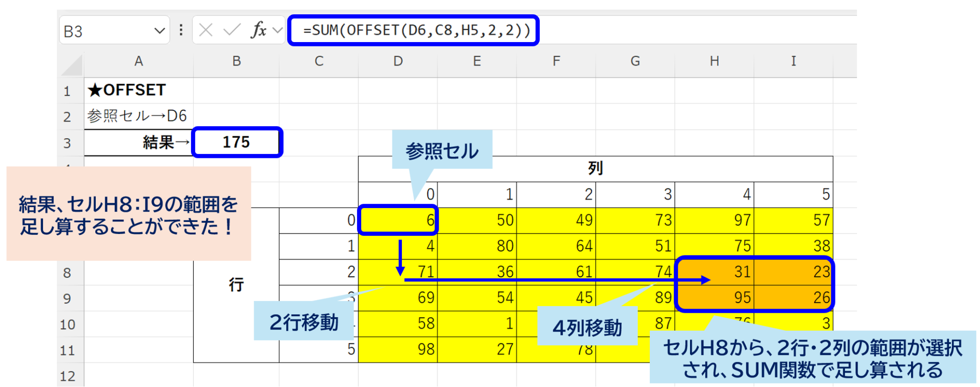
Task: Select column D header
Action: point(398,61)
